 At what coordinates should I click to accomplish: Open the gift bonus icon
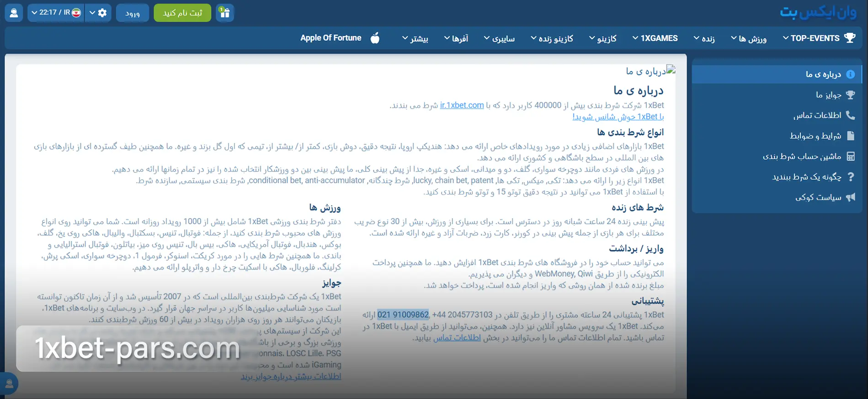225,12
